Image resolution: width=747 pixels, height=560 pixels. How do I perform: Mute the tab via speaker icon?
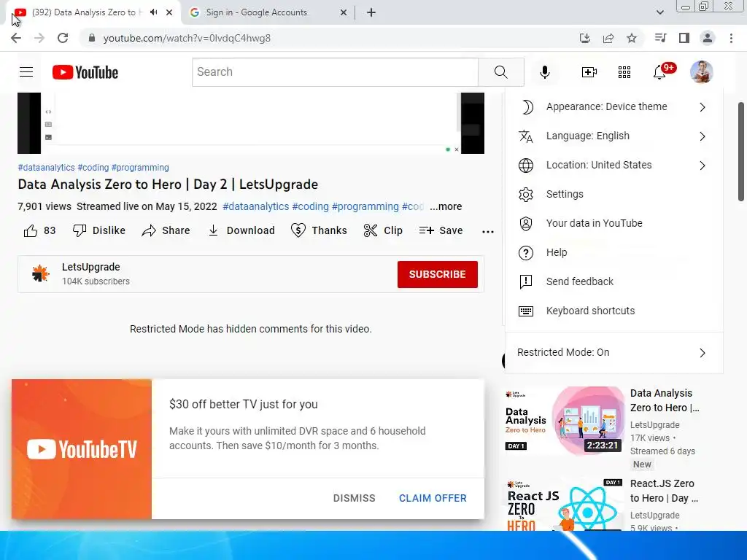click(153, 12)
